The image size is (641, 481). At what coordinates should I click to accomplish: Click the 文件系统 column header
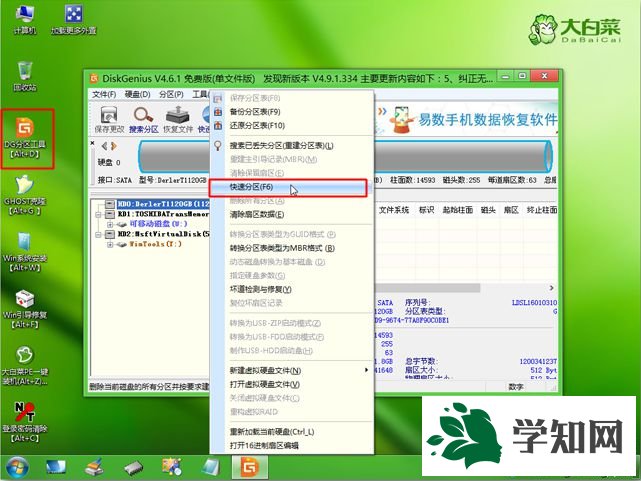(x=394, y=210)
